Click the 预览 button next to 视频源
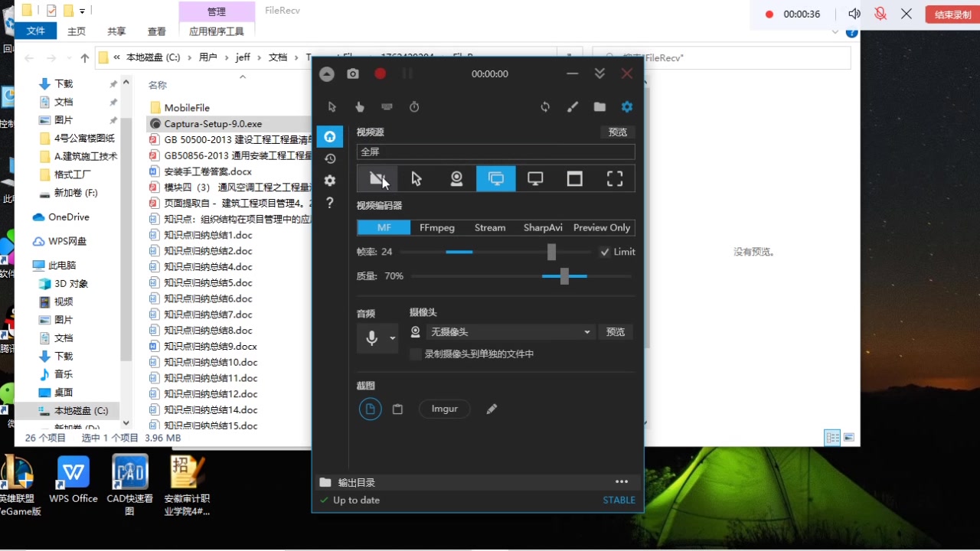 617,132
